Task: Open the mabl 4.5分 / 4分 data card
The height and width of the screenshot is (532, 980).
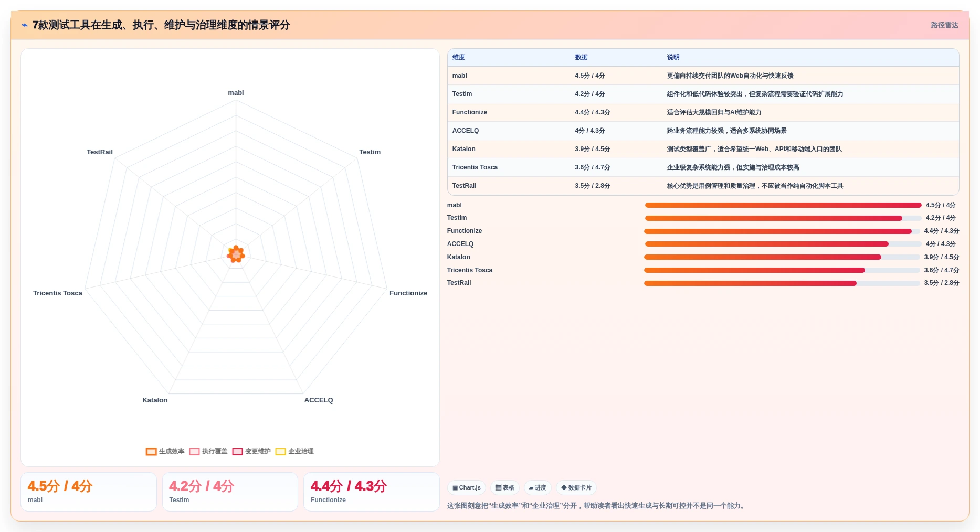Action: 89,492
